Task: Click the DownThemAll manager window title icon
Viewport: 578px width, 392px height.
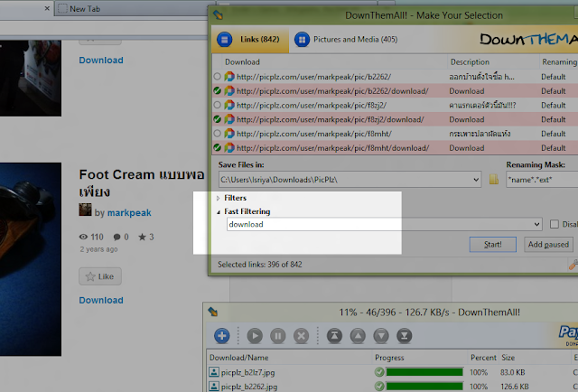Action: (x=213, y=312)
